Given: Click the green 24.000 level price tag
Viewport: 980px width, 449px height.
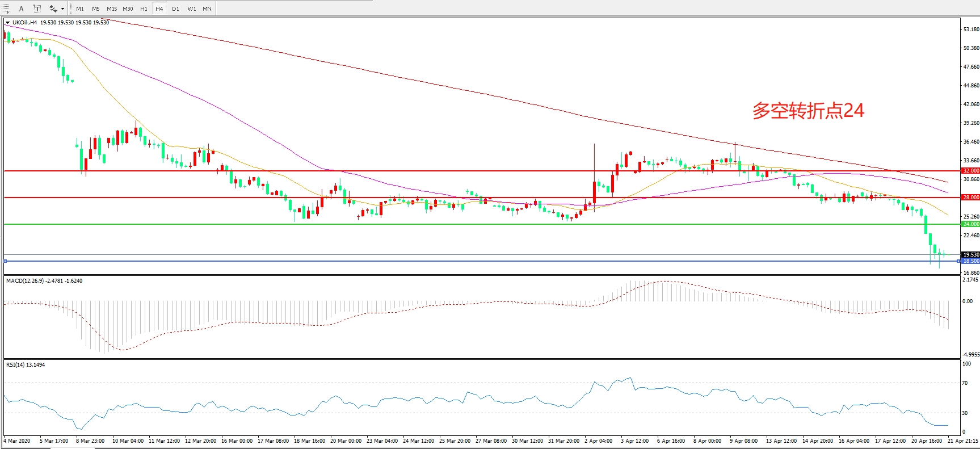Looking at the screenshot, I should coord(970,224).
